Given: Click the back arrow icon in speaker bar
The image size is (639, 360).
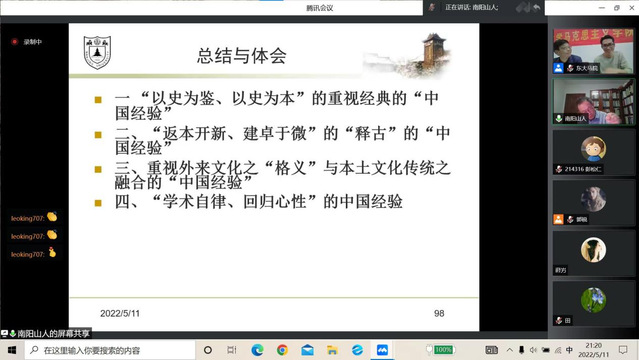Looking at the screenshot, I should [536, 7].
